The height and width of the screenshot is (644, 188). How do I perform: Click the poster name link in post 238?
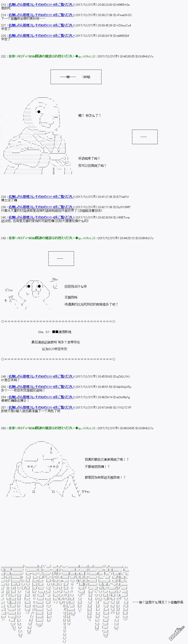click(41, 207)
